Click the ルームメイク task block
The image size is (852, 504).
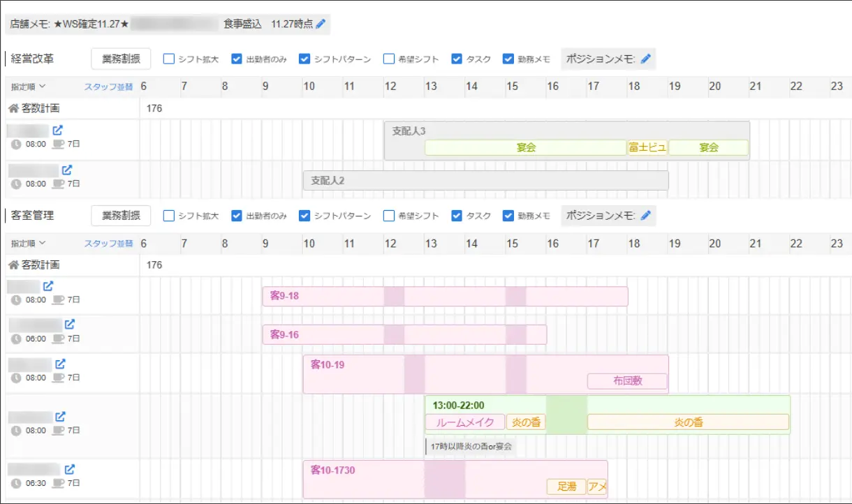(x=464, y=422)
